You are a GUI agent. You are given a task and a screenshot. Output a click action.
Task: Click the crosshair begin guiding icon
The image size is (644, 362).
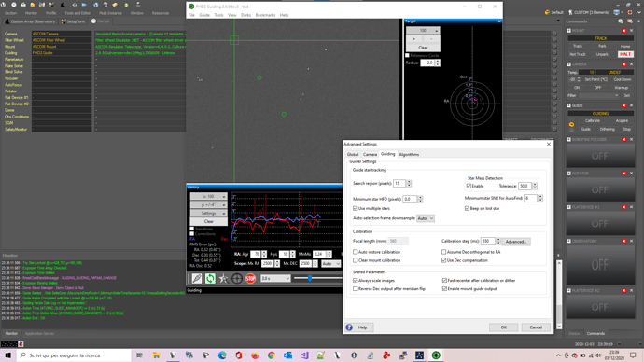pyautogui.click(x=237, y=278)
